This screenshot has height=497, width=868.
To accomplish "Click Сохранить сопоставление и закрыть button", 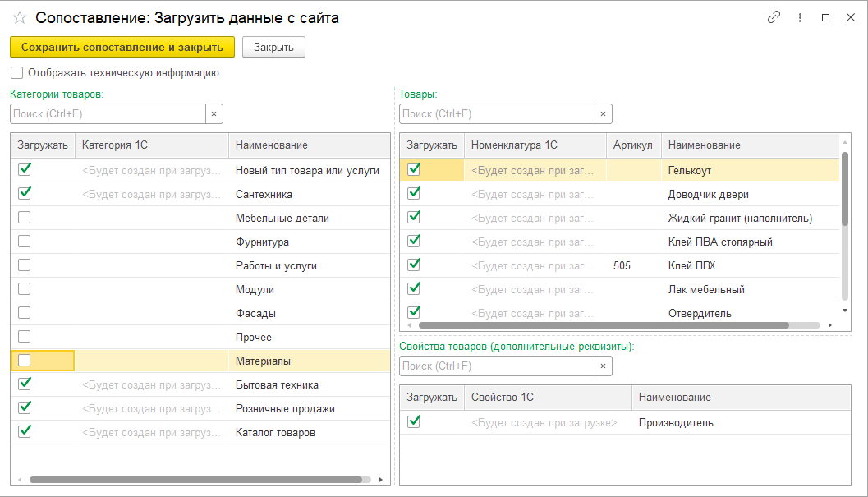I will pyautogui.click(x=122, y=47).
